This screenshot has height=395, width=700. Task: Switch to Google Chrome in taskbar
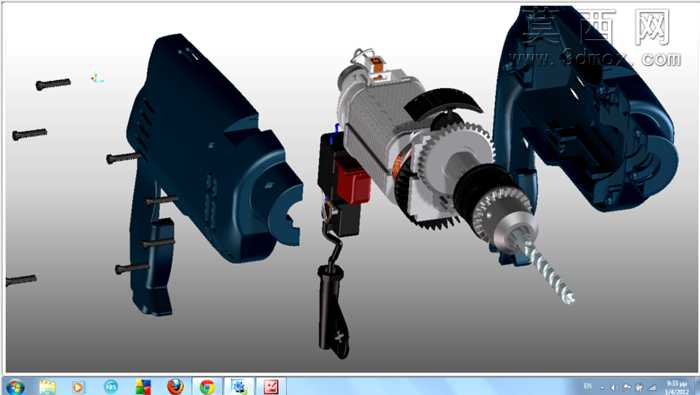point(207,387)
